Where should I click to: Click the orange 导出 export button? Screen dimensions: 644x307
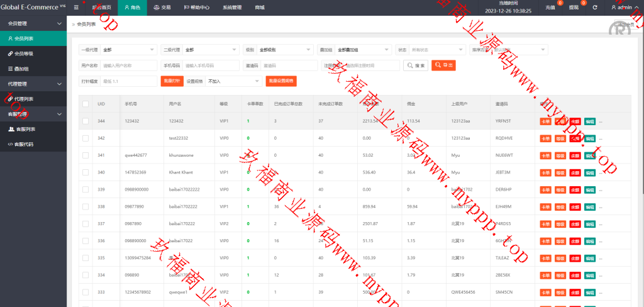443,65
